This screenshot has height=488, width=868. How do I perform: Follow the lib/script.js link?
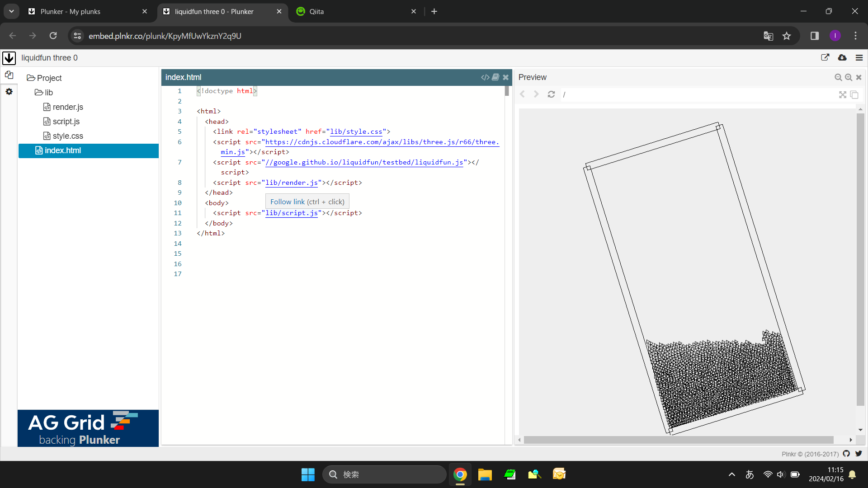[292, 213]
